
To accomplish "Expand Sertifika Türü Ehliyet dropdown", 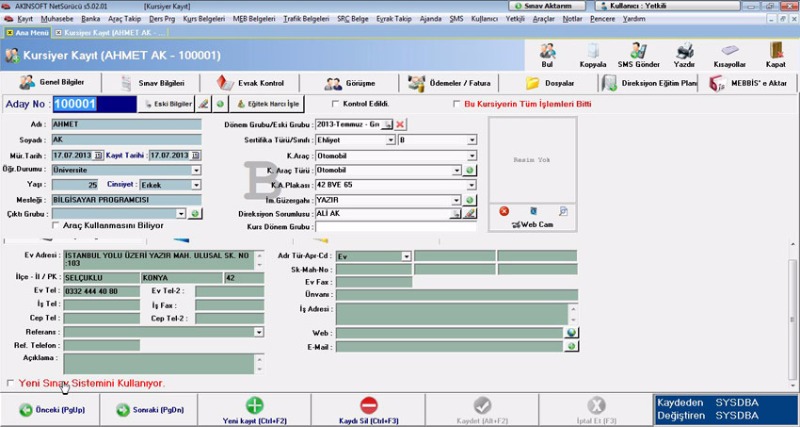I will [x=391, y=140].
